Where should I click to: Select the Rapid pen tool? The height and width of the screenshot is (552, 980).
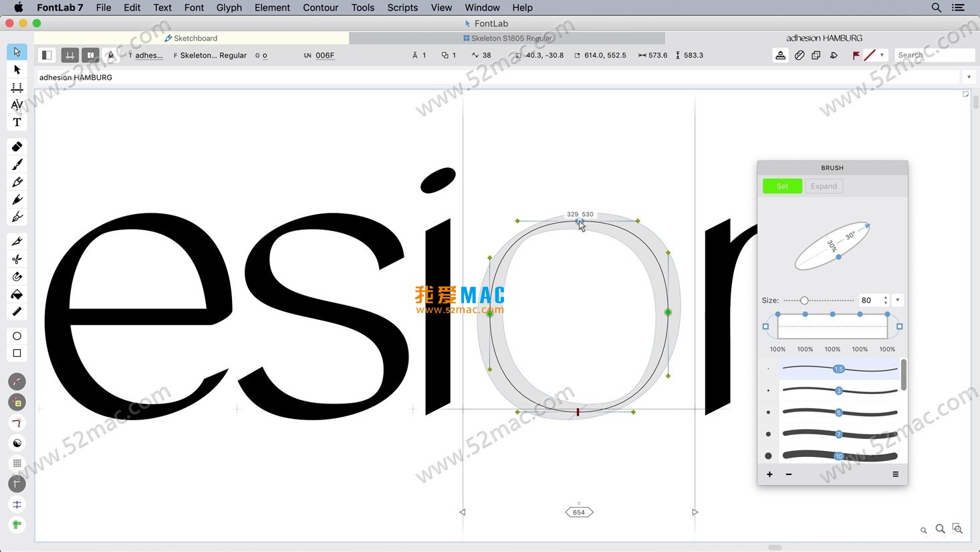17,217
